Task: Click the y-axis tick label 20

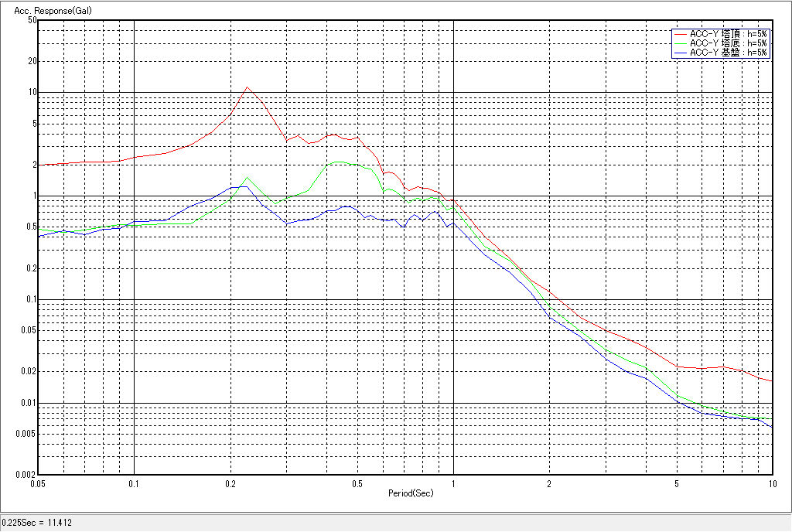Action: tap(32, 61)
